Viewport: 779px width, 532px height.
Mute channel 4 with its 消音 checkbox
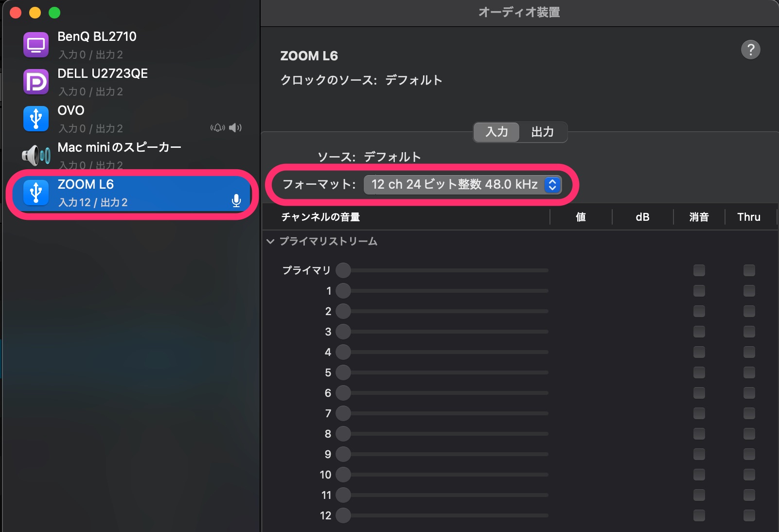coord(699,352)
